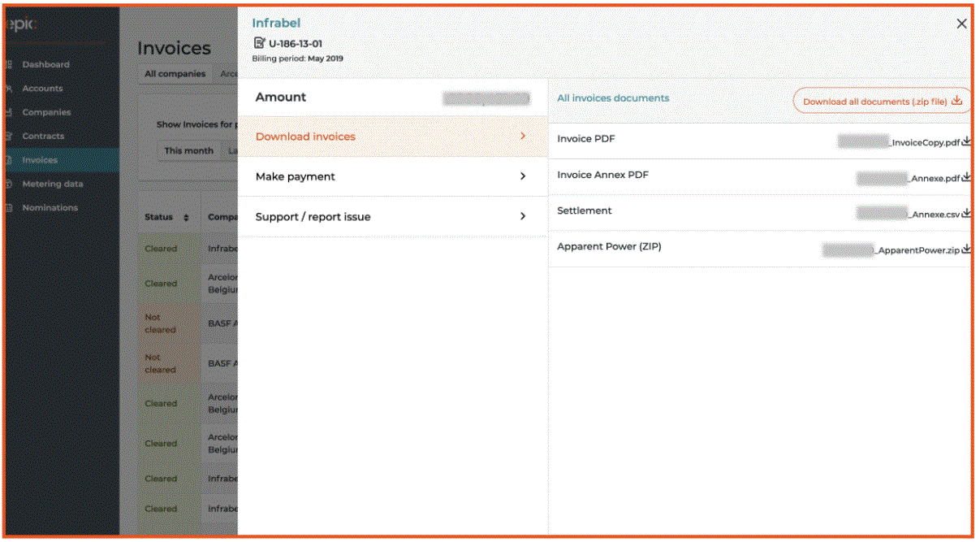Click the Invoice PDF row label

(585, 139)
